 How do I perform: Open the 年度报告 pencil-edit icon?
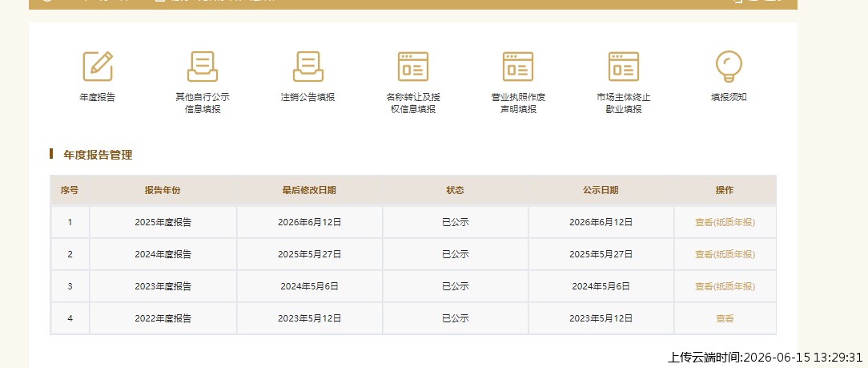tap(98, 66)
